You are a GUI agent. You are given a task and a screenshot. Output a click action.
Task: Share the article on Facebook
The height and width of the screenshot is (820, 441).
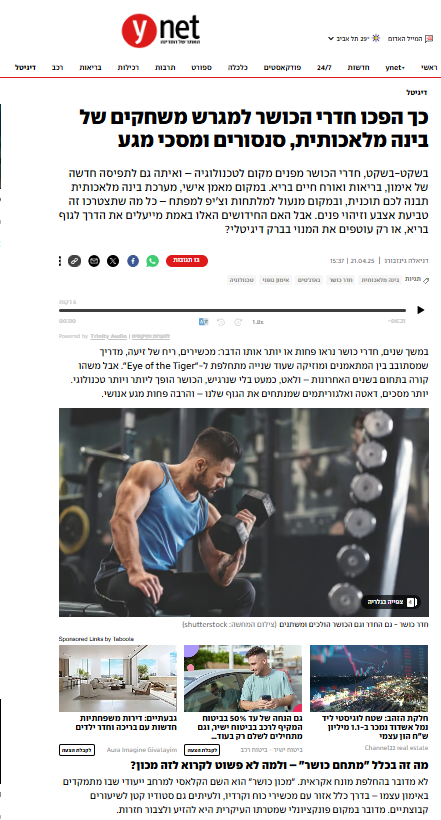(133, 261)
